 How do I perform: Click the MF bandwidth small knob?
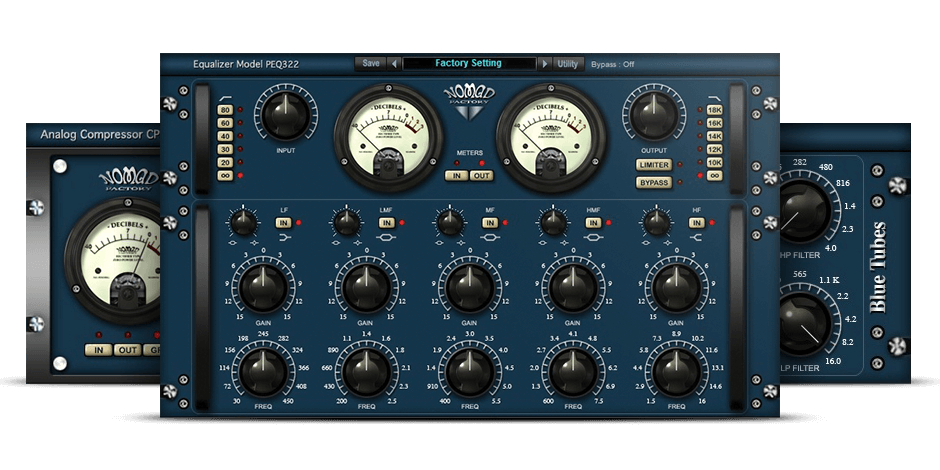pos(451,223)
